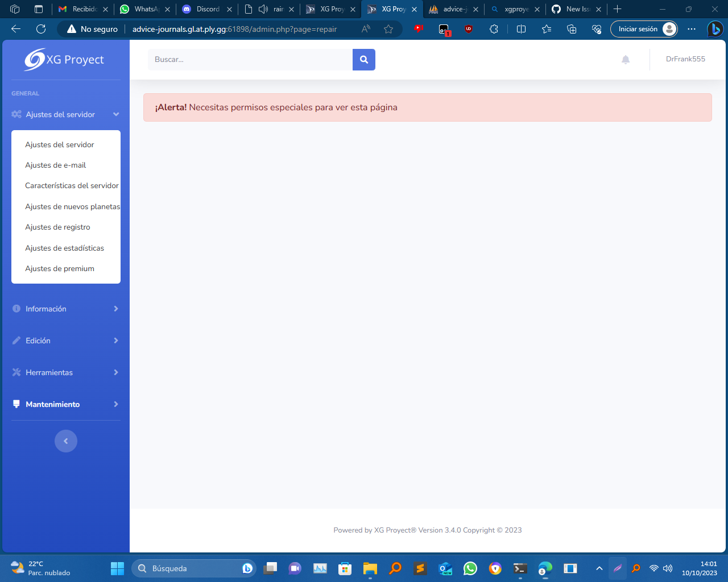Select the Edición pencil icon
The height and width of the screenshot is (582, 728).
click(x=15, y=340)
